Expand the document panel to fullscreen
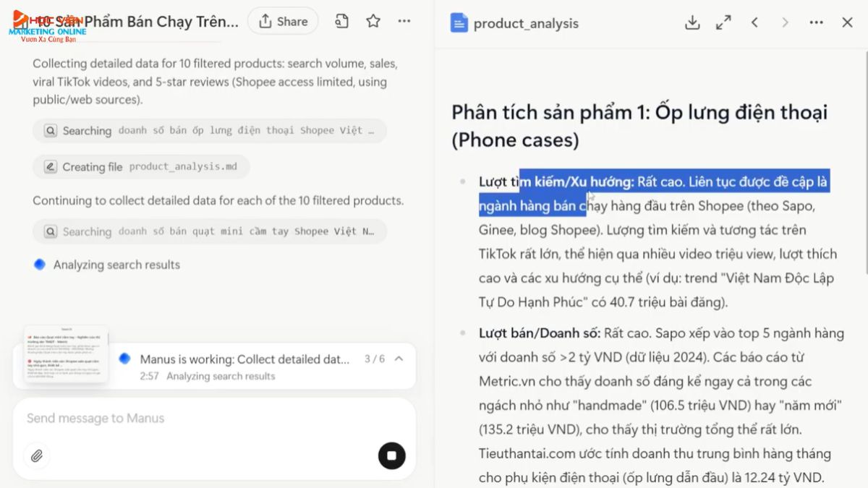The height and width of the screenshot is (488, 868). coord(723,22)
